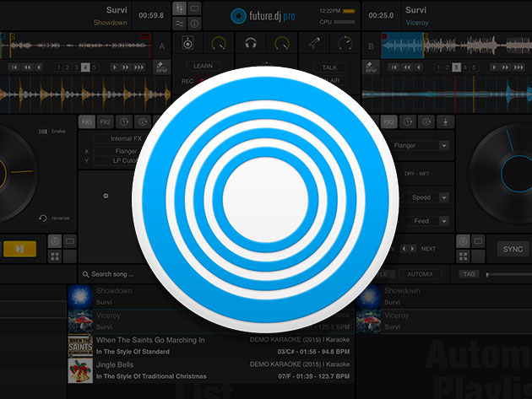
Task: Step forward one beat on deck B
Action: [x=494, y=67]
